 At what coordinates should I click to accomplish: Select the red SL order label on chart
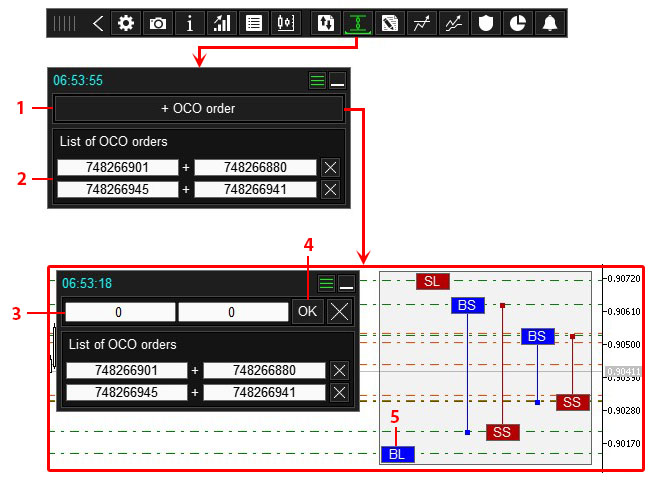[x=432, y=281]
